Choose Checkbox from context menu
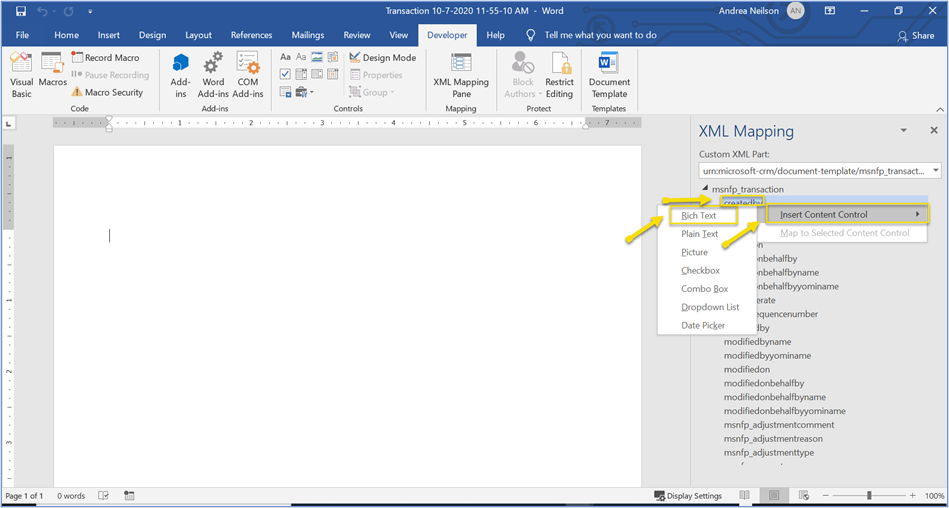Image resolution: width=949 pixels, height=508 pixels. (700, 271)
